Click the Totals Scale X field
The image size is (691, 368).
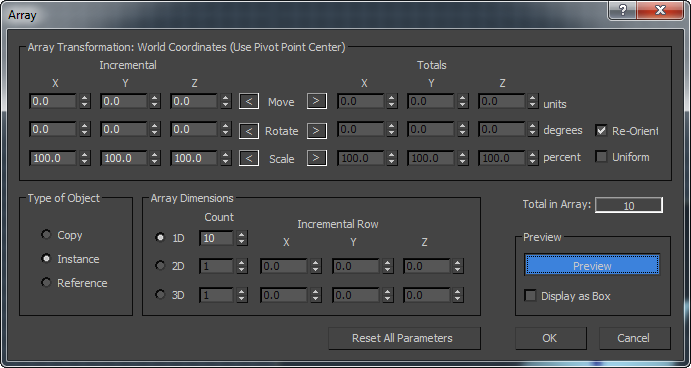[x=361, y=158]
